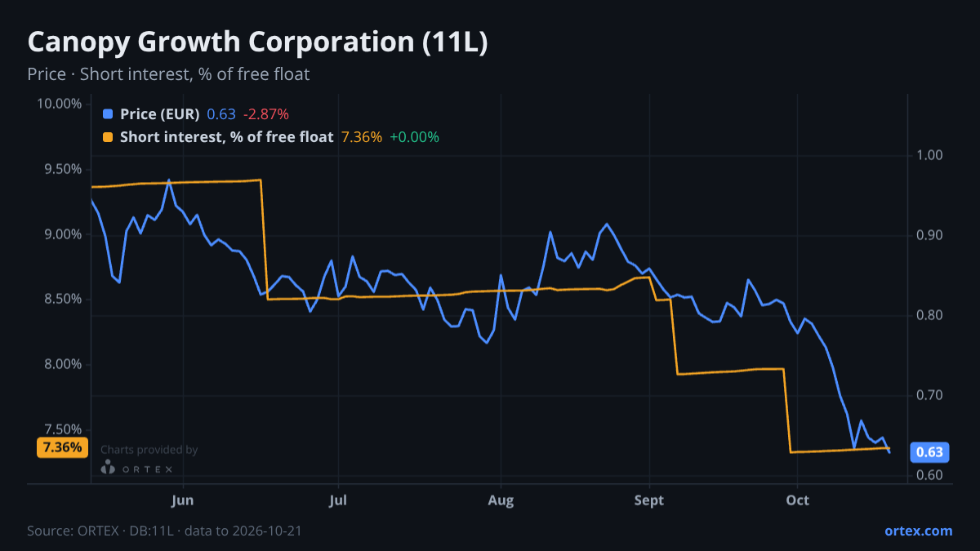Click the 'Source: ORTEX · DB:11L' footer text
The height and width of the screenshot is (551, 980).
[100, 531]
